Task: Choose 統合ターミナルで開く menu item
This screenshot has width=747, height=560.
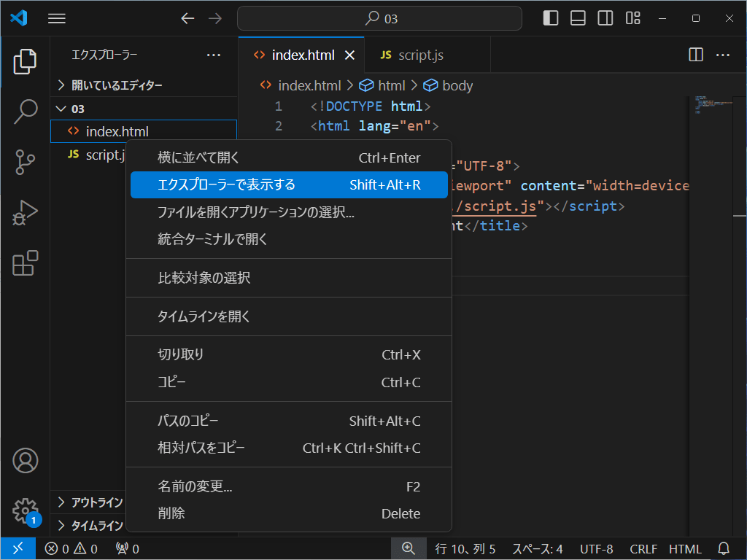Action: (289, 238)
